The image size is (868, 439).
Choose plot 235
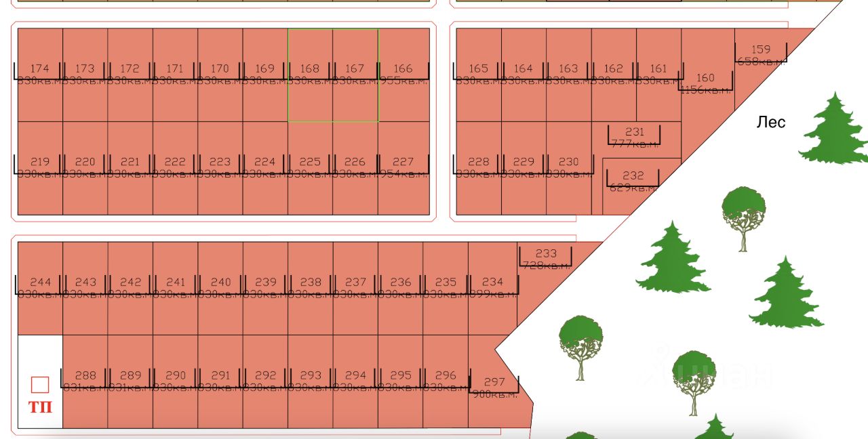(x=446, y=288)
